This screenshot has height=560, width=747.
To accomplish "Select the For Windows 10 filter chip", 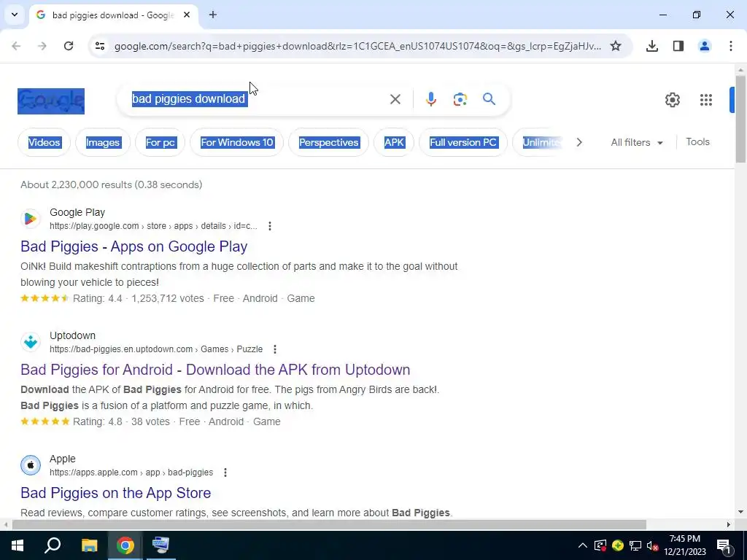I will click(237, 142).
